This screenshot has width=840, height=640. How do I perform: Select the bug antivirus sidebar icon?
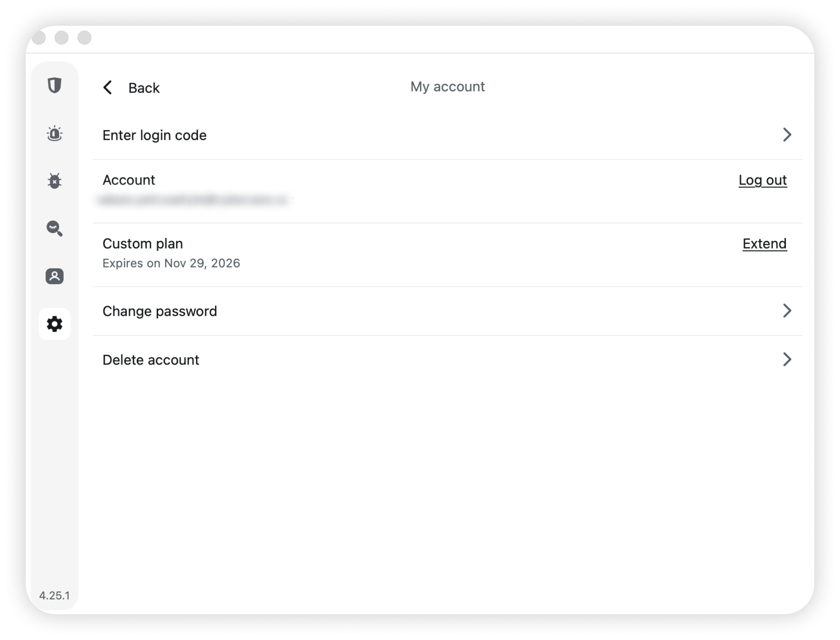tap(54, 181)
